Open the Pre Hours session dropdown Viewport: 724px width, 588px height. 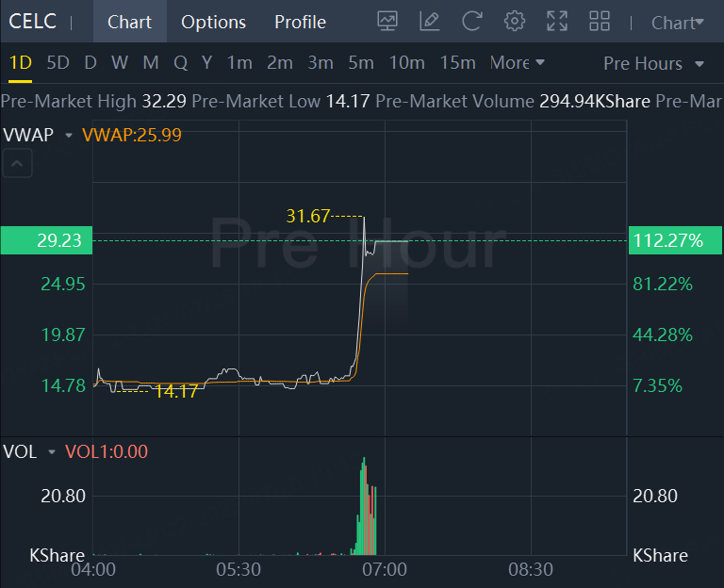pyautogui.click(x=654, y=64)
